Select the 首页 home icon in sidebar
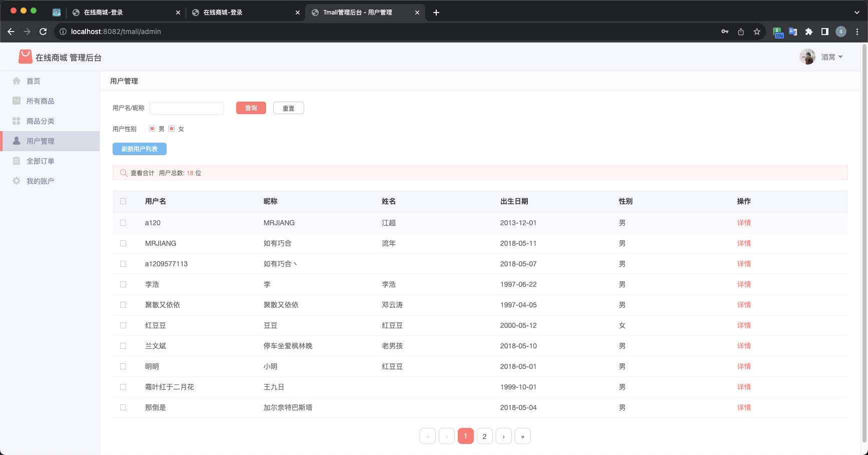The width and height of the screenshot is (868, 455). [17, 81]
